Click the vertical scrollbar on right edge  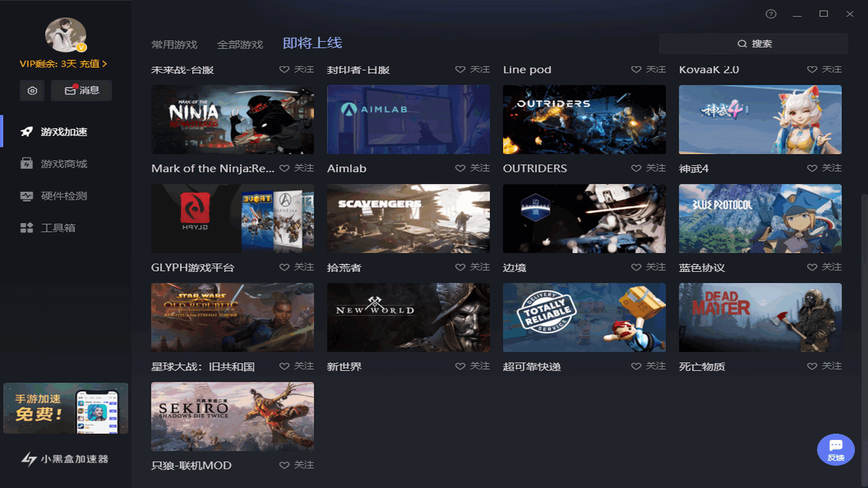[x=864, y=339]
